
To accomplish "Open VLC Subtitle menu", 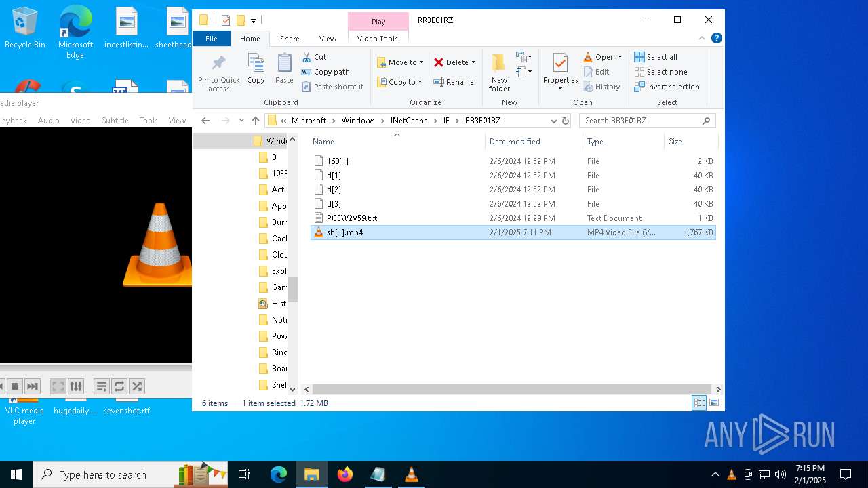I will tap(115, 121).
